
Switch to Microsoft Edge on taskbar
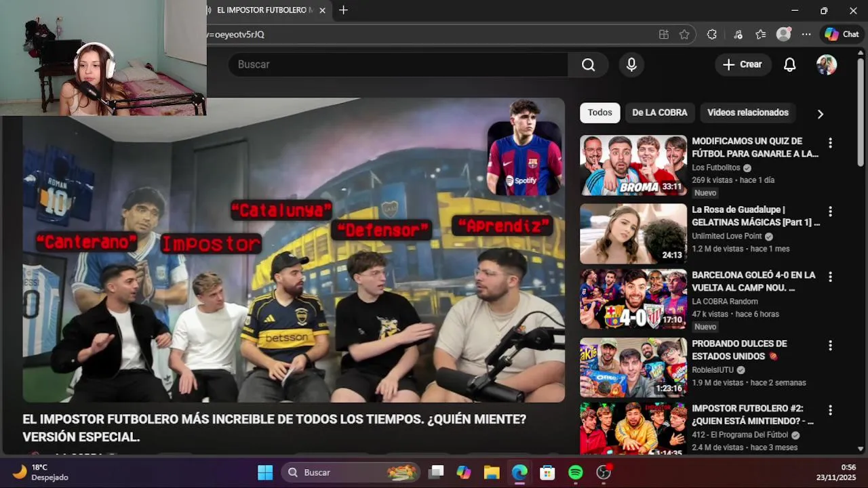519,472
